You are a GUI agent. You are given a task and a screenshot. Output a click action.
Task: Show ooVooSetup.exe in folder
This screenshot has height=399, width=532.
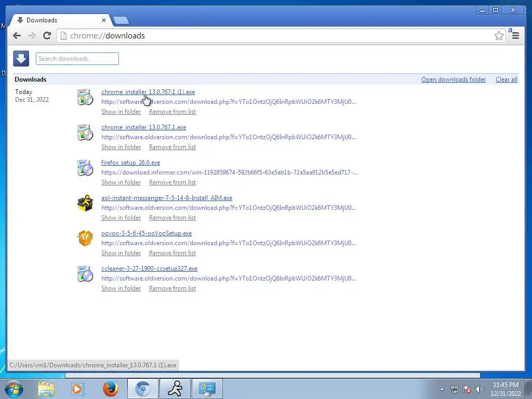121,253
